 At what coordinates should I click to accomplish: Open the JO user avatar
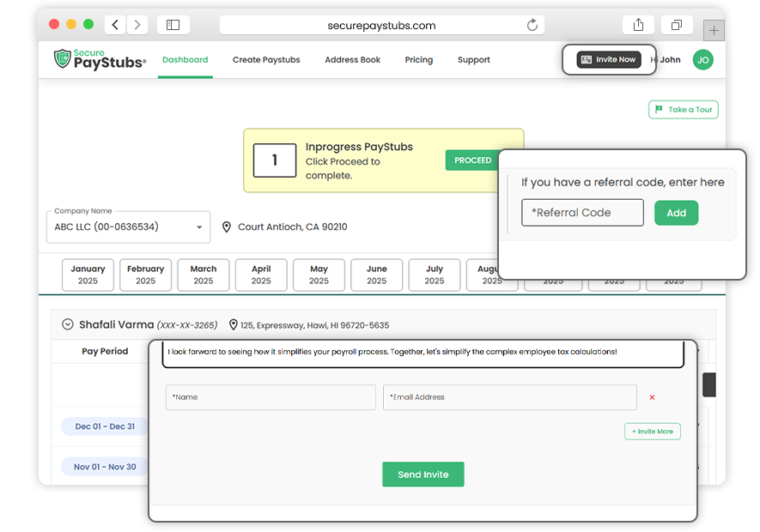tap(702, 60)
